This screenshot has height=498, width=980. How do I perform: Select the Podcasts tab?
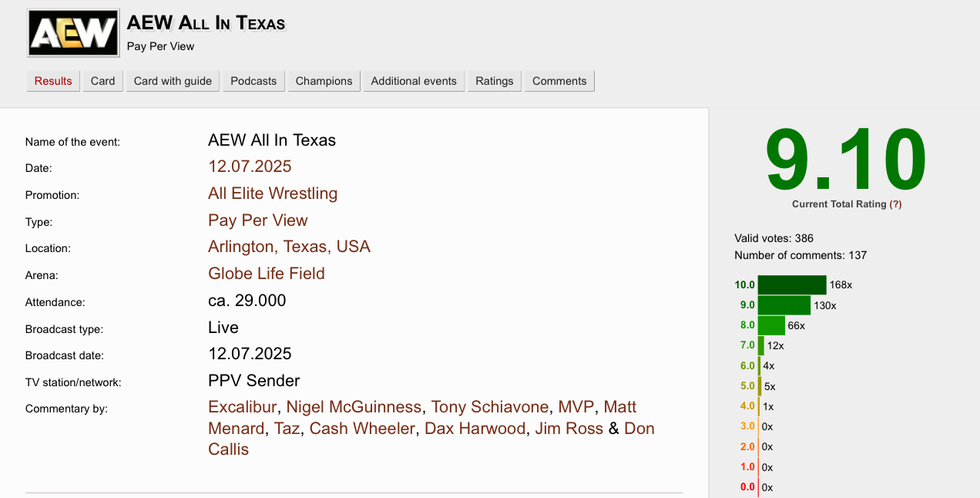(253, 81)
